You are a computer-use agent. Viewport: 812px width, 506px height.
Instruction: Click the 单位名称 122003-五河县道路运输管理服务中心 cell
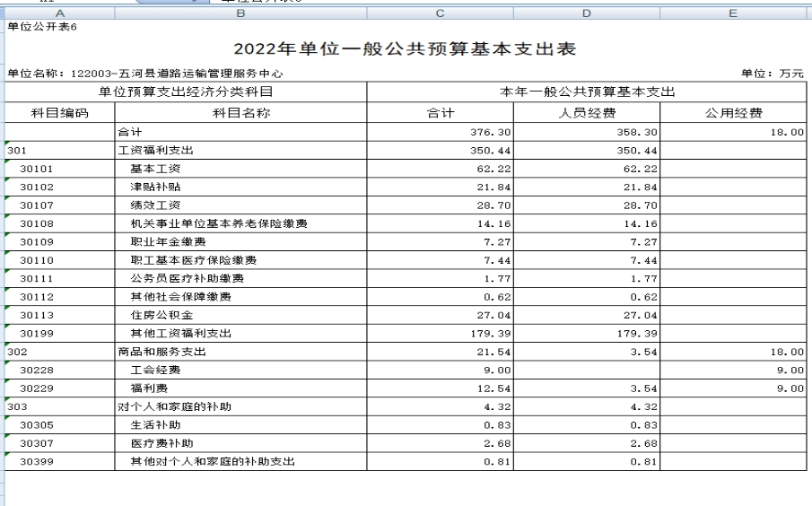point(145,74)
